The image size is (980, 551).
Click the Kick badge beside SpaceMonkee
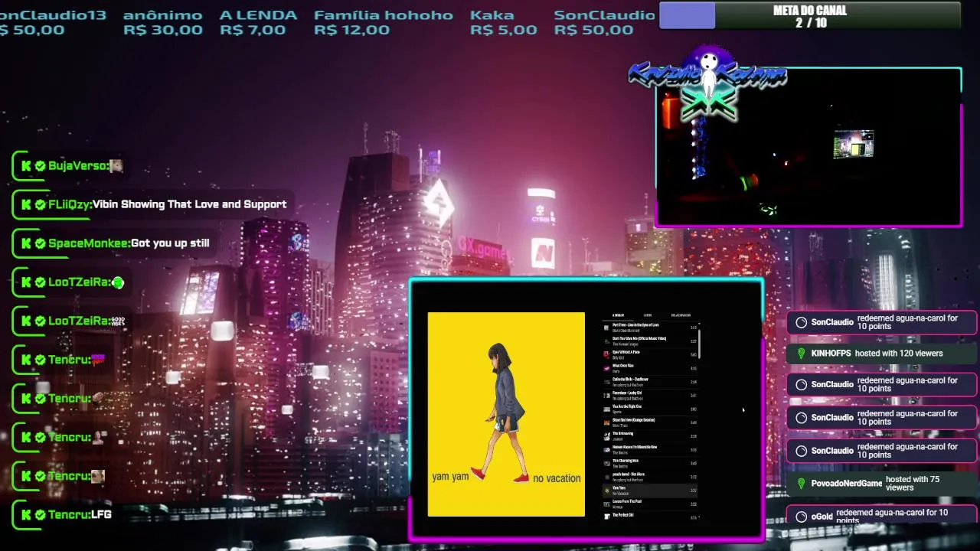pos(26,243)
